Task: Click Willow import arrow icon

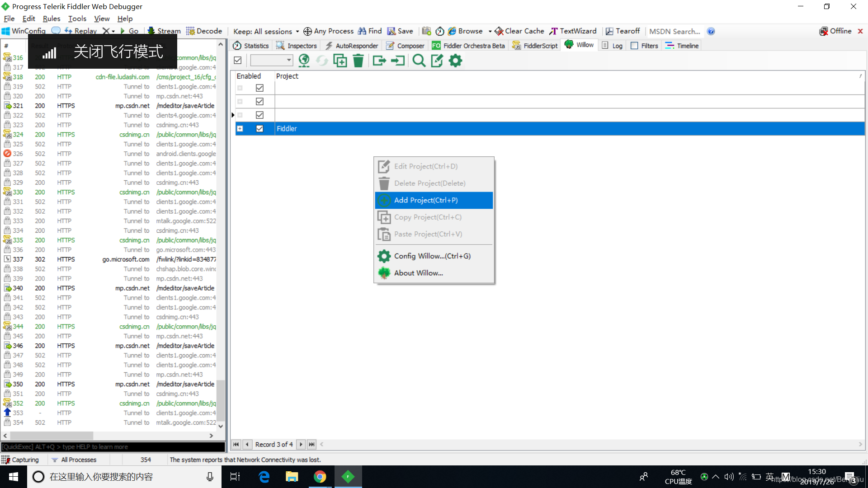Action: pos(398,61)
